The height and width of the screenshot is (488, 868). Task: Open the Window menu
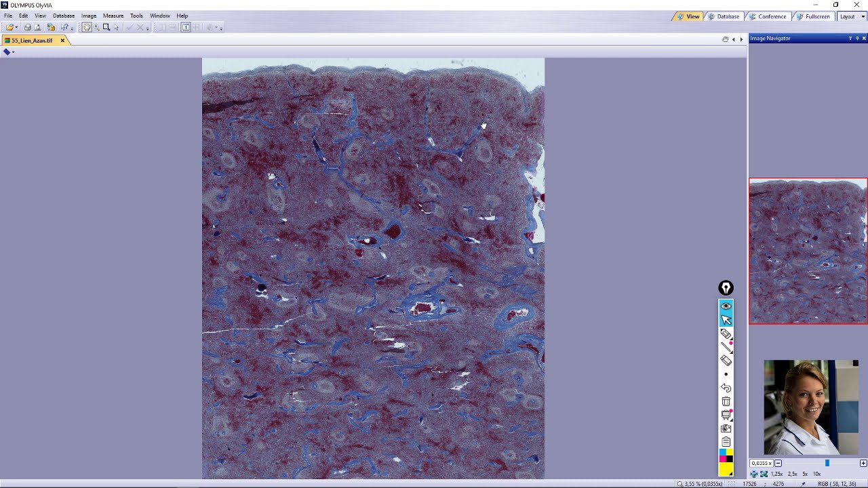pyautogui.click(x=160, y=16)
